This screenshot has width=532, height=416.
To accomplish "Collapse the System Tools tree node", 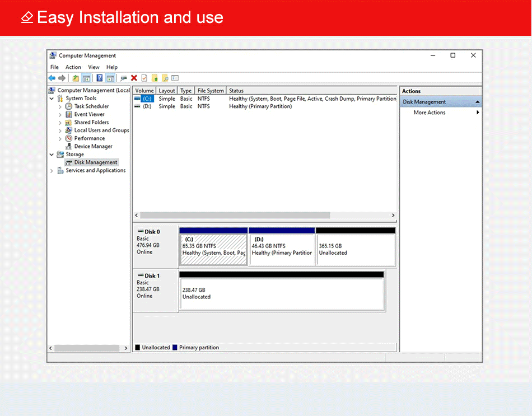I will [52, 99].
